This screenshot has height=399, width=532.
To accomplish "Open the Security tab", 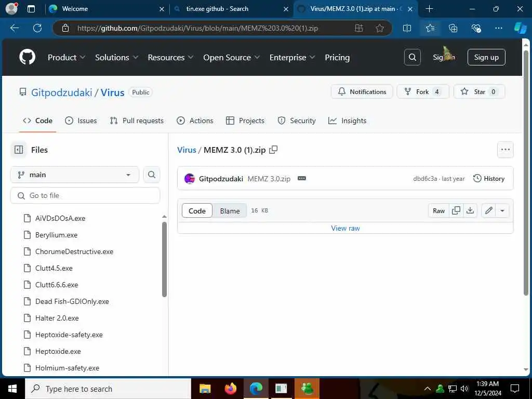I will pos(297,121).
